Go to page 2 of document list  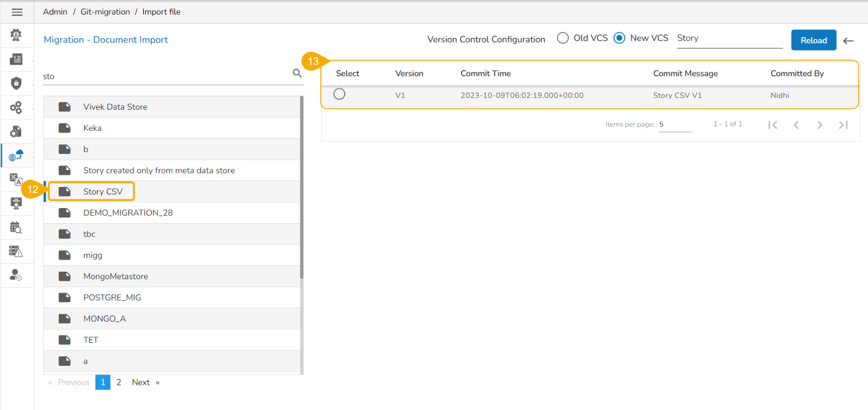click(x=119, y=382)
